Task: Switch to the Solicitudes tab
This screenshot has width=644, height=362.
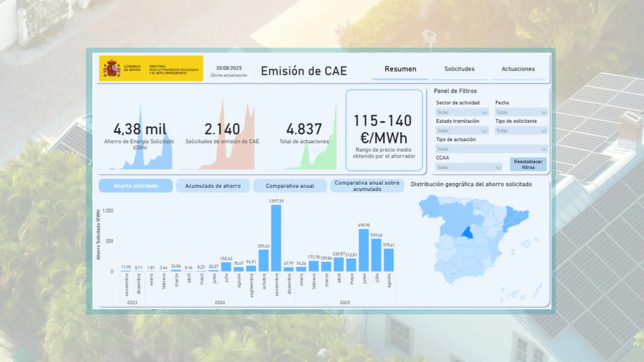Action: pos(459,69)
